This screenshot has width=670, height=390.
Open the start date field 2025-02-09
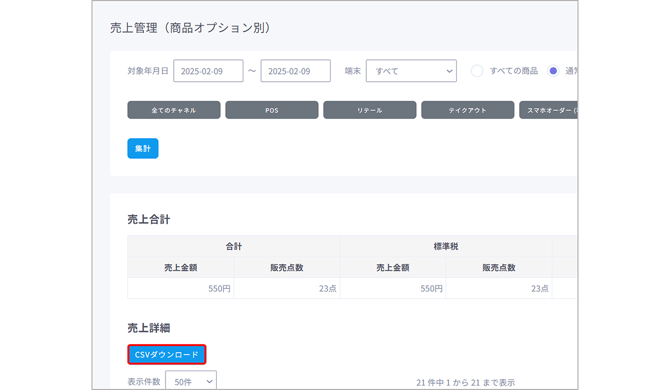tap(208, 71)
